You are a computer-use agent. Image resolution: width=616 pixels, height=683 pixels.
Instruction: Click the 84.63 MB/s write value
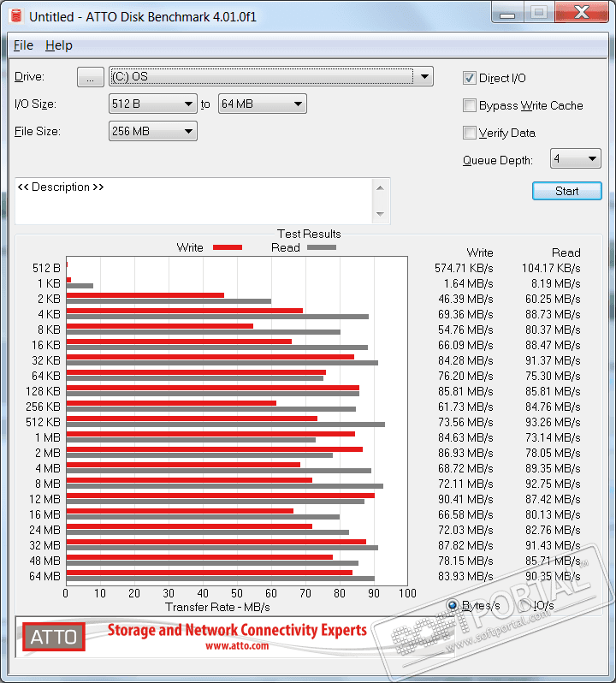465,437
